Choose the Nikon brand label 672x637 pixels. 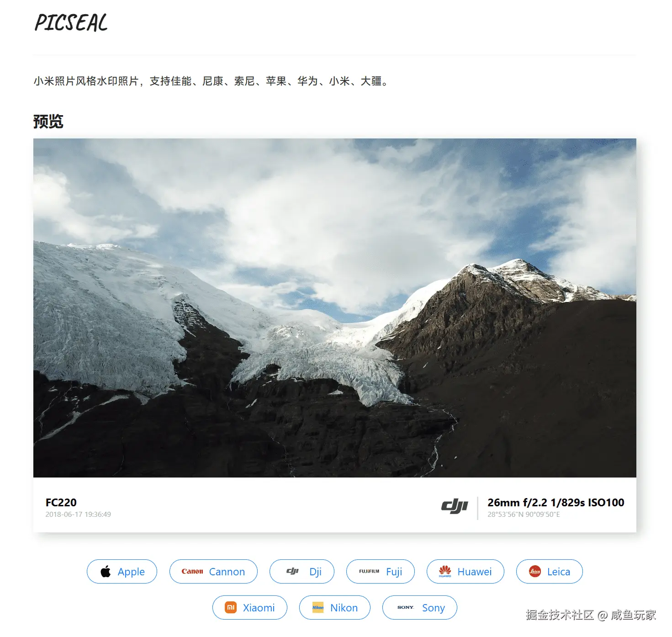pos(344,608)
